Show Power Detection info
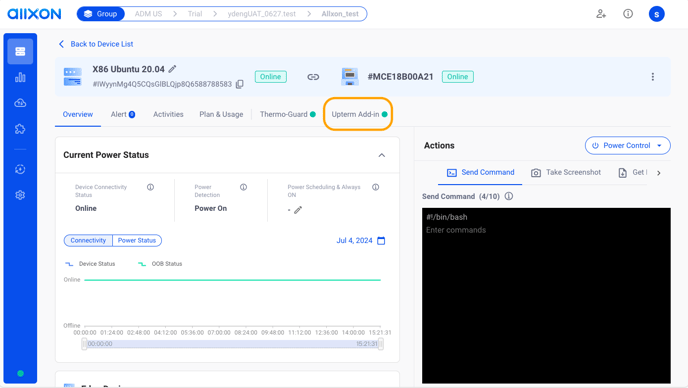The height and width of the screenshot is (388, 688). [244, 187]
